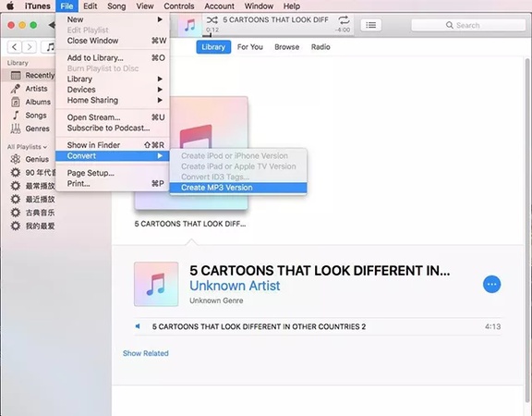Switch to the For You tab
The width and height of the screenshot is (532, 416).
coord(250,47)
